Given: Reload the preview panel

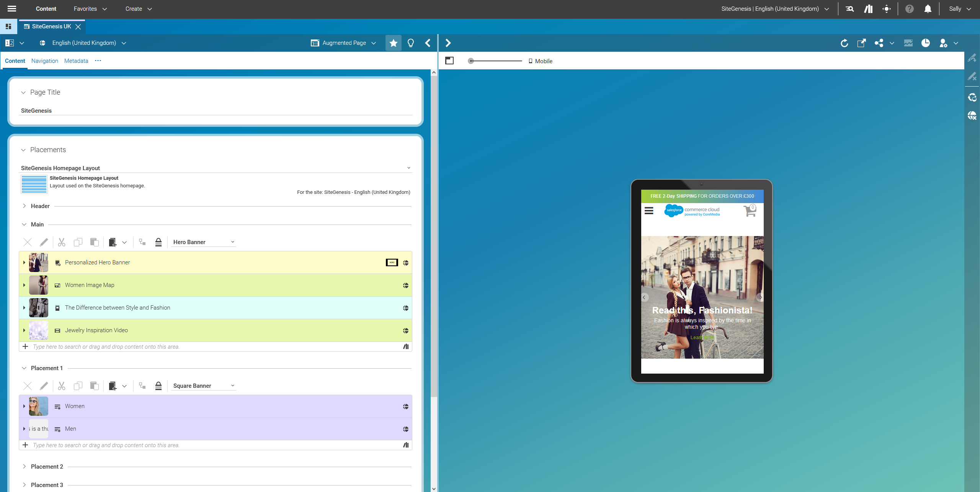Looking at the screenshot, I should pyautogui.click(x=844, y=43).
